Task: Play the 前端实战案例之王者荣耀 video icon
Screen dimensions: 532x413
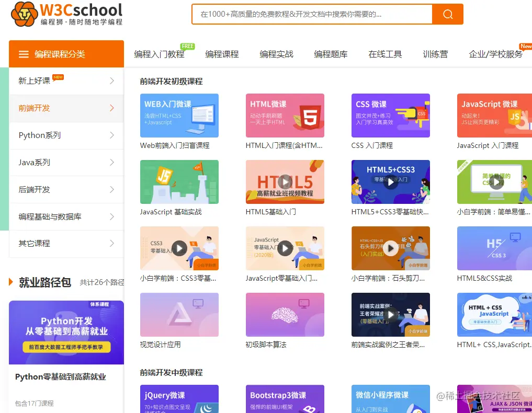Action: click(391, 315)
